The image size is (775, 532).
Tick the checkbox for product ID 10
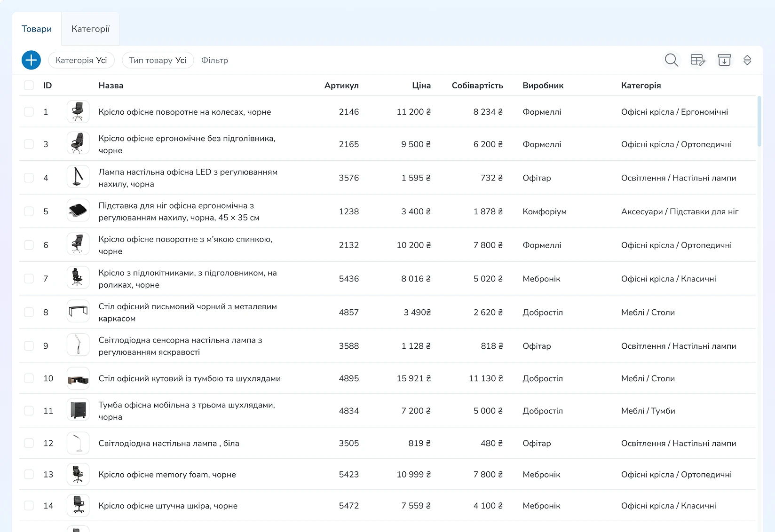29,378
